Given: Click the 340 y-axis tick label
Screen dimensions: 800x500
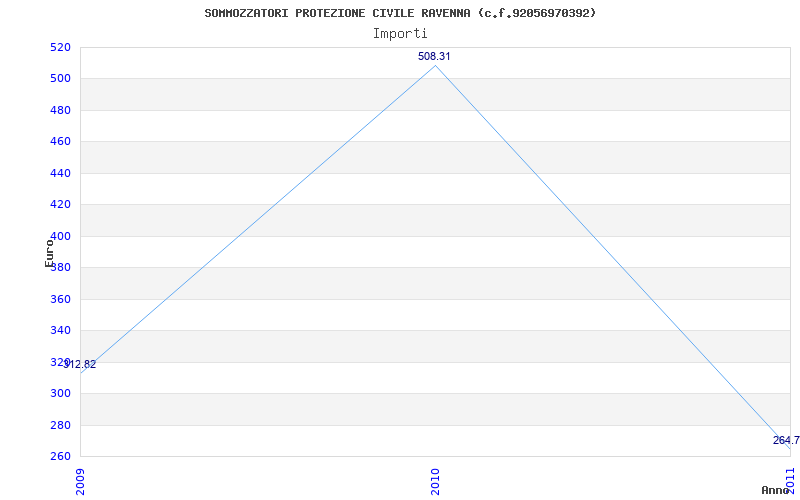Looking at the screenshot, I should click(60, 331).
